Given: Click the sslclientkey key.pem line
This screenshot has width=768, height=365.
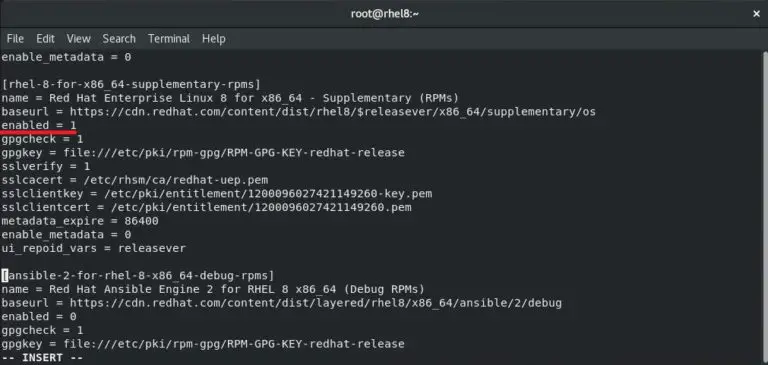Looking at the screenshot, I should [x=216, y=194].
